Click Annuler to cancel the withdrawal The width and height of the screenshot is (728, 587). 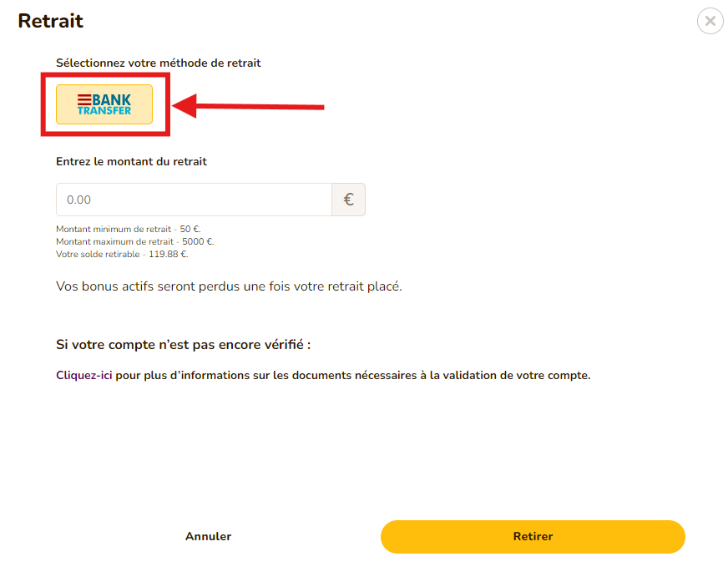click(x=207, y=536)
